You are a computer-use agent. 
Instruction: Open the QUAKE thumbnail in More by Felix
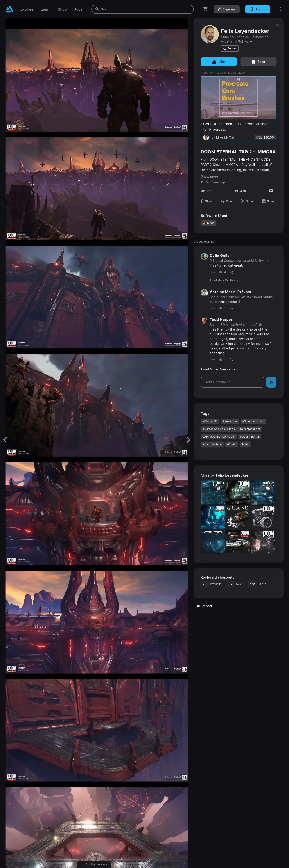pyautogui.click(x=238, y=517)
